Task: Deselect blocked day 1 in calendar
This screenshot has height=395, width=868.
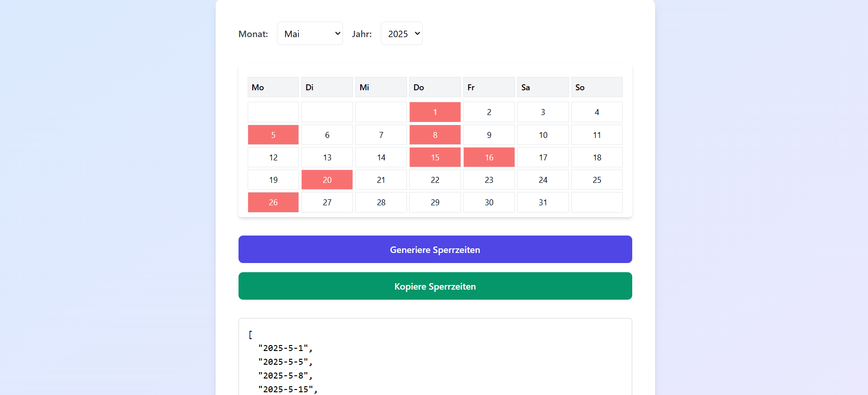Action: pyautogui.click(x=435, y=112)
